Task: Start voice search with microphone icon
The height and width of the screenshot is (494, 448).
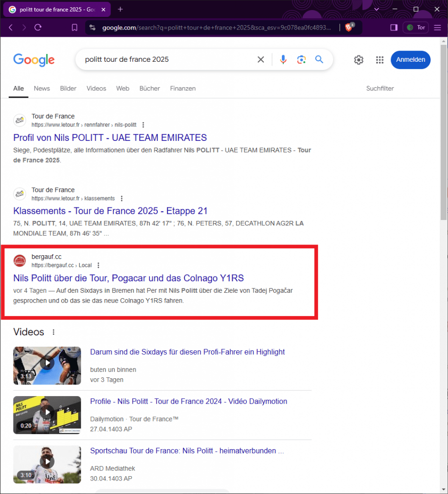Action: coord(283,59)
